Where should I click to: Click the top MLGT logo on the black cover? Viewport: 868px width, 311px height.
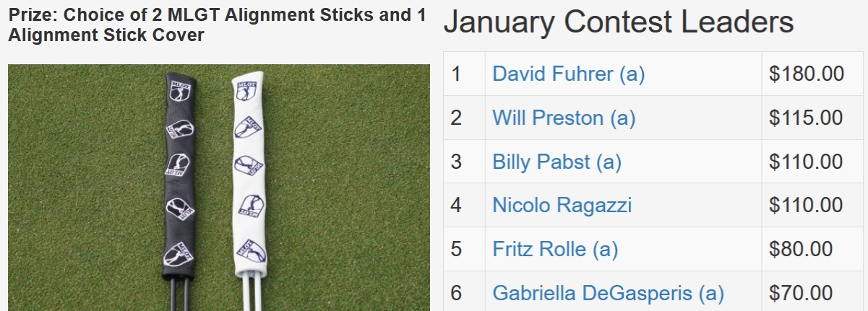179,90
